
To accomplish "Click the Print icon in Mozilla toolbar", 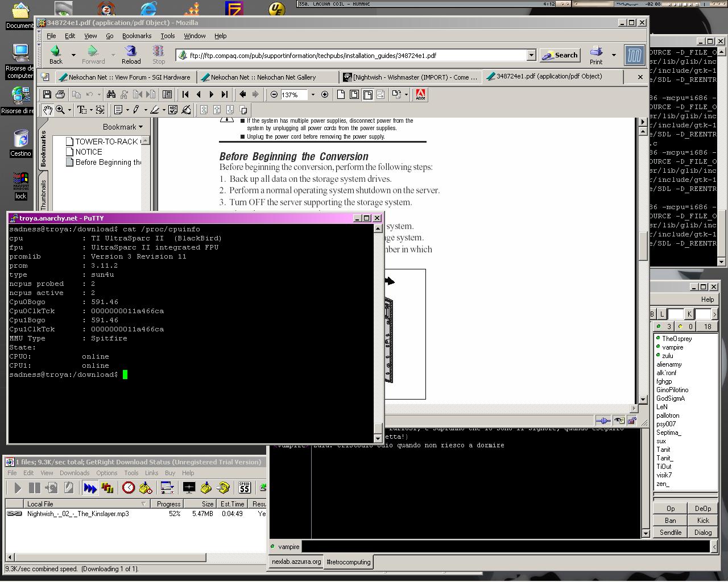I will coord(596,55).
